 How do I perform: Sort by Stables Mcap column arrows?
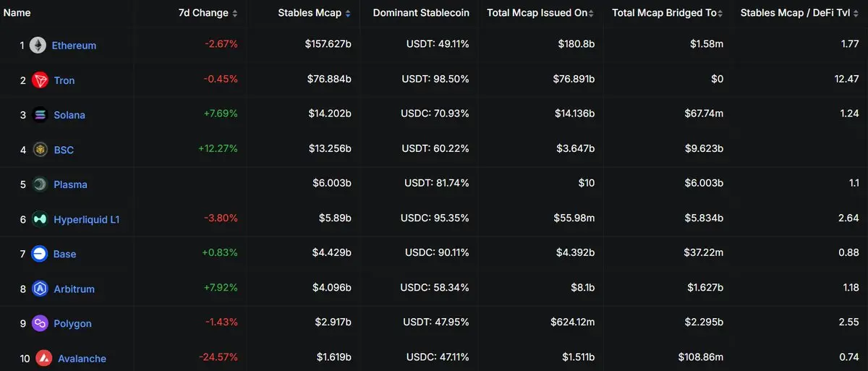tap(348, 13)
